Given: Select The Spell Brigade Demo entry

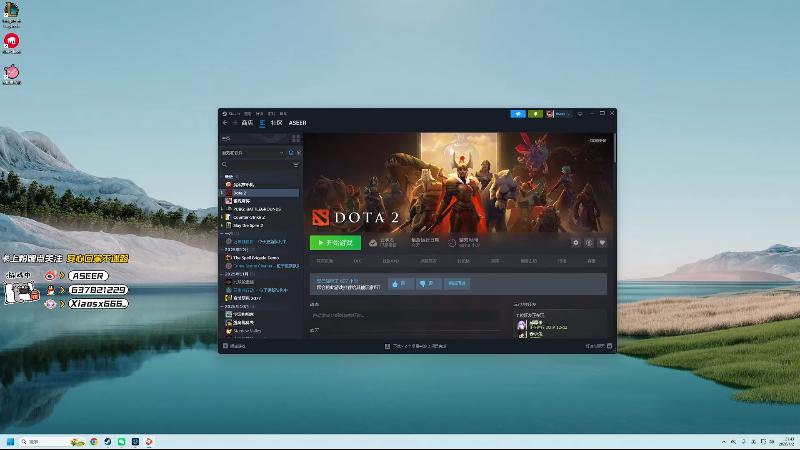Looking at the screenshot, I should 260,258.
